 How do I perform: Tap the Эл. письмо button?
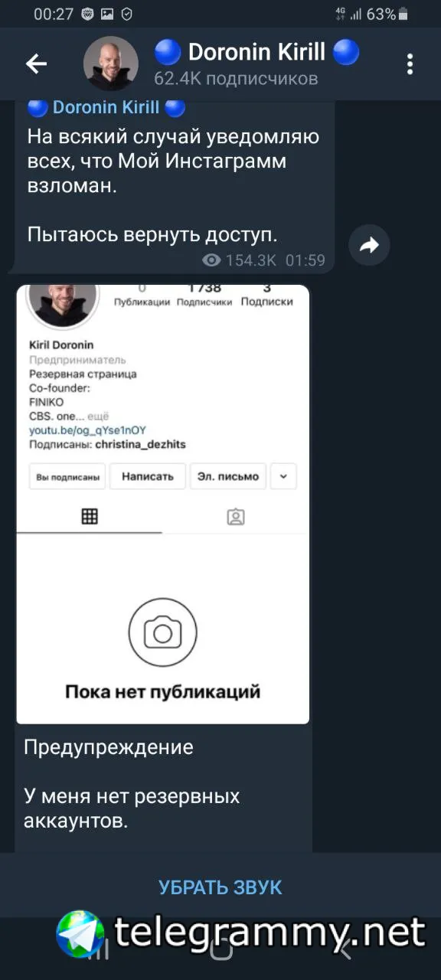pos(228,476)
